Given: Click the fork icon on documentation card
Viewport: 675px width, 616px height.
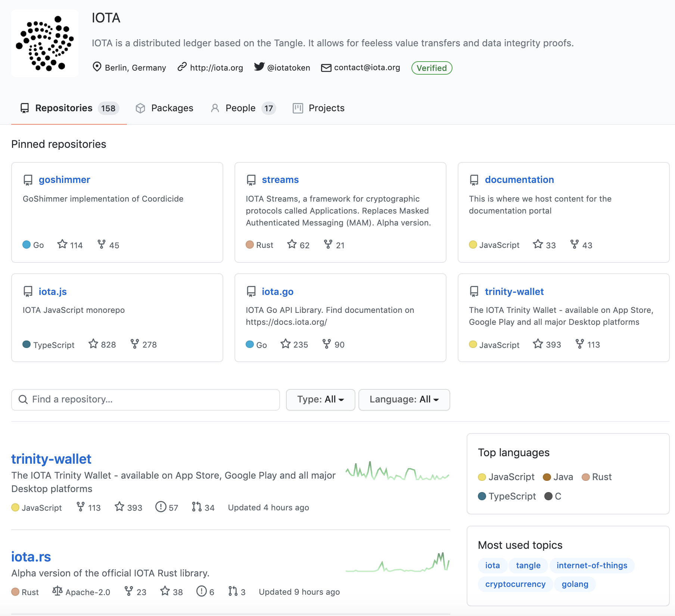Looking at the screenshot, I should click(574, 245).
